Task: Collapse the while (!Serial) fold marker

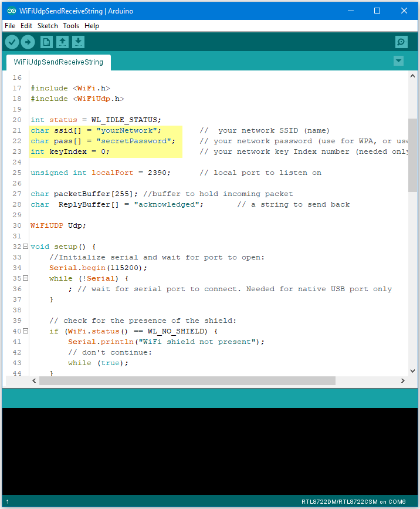Action: 25,278
